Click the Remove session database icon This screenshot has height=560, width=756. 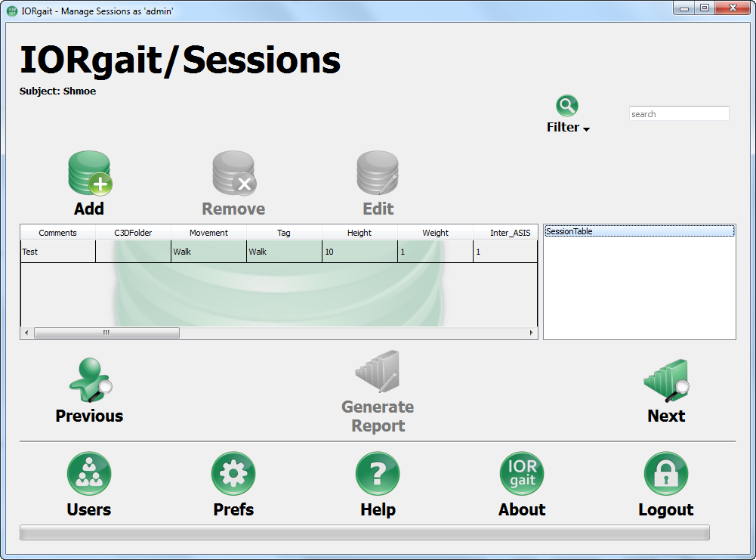[234, 173]
